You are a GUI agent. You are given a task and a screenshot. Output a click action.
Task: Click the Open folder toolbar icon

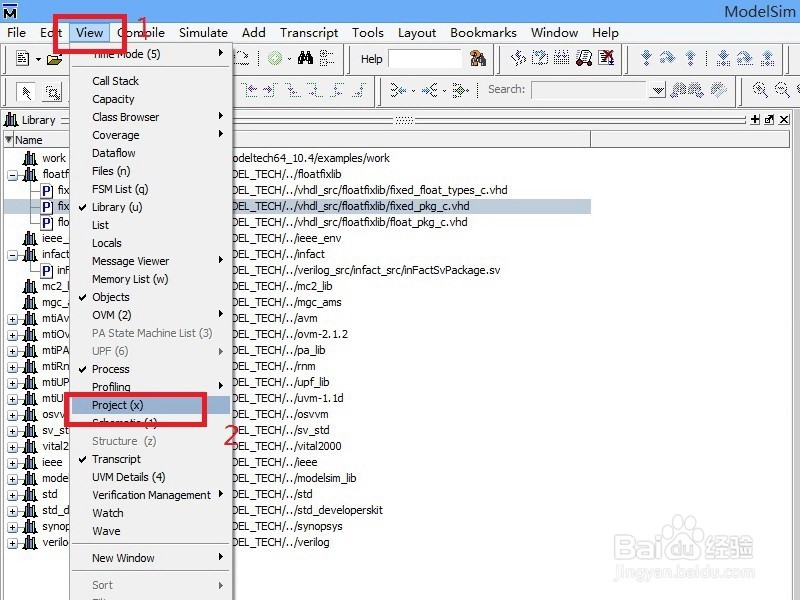click(54, 60)
